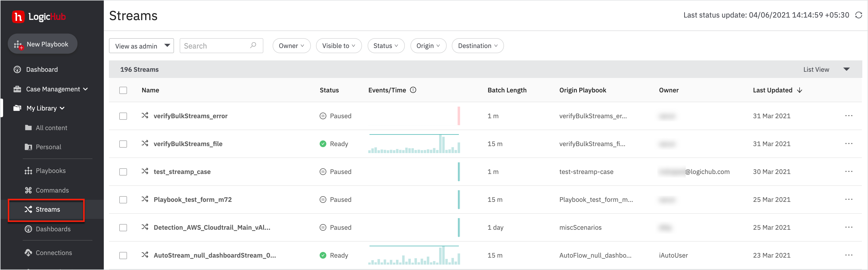The width and height of the screenshot is (868, 270).
Task: Tick the checkbox for AutoStream_null_dashboardStream row
Action: (123, 256)
